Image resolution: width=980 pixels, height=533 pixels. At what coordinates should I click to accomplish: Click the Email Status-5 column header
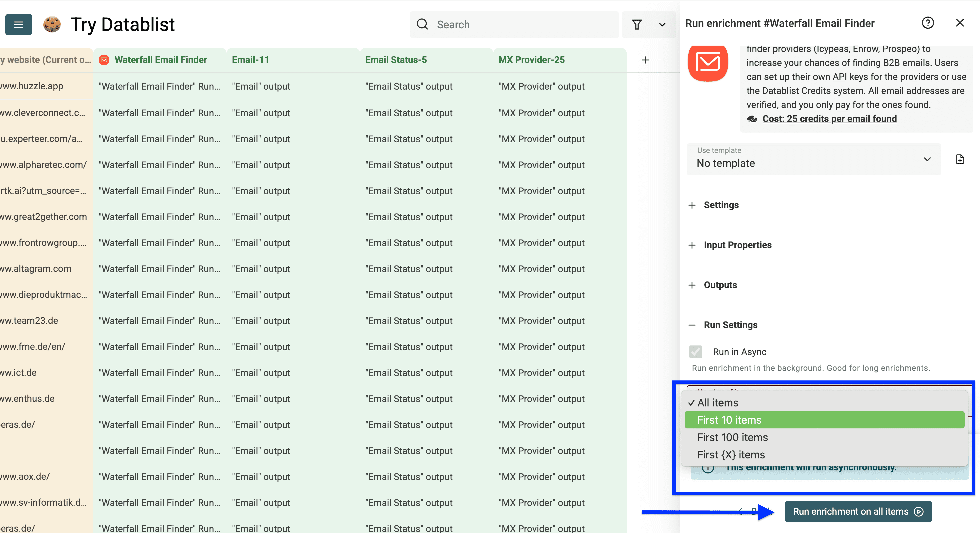(x=426, y=60)
